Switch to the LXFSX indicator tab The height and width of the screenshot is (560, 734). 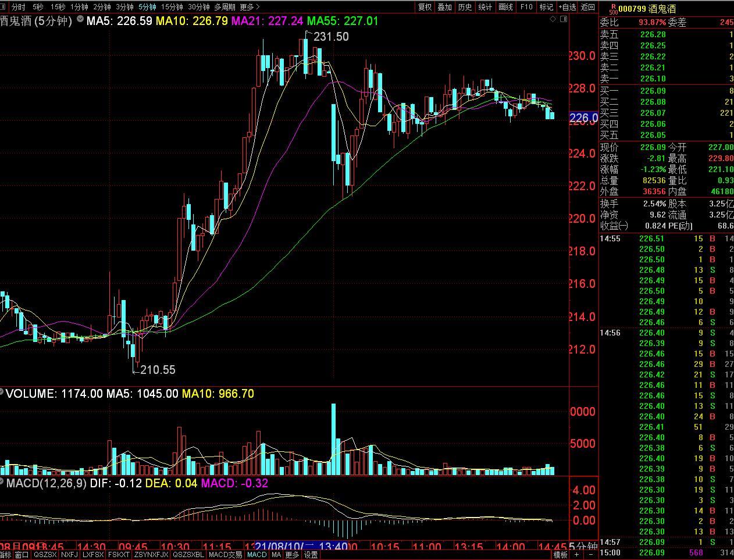pos(93,555)
